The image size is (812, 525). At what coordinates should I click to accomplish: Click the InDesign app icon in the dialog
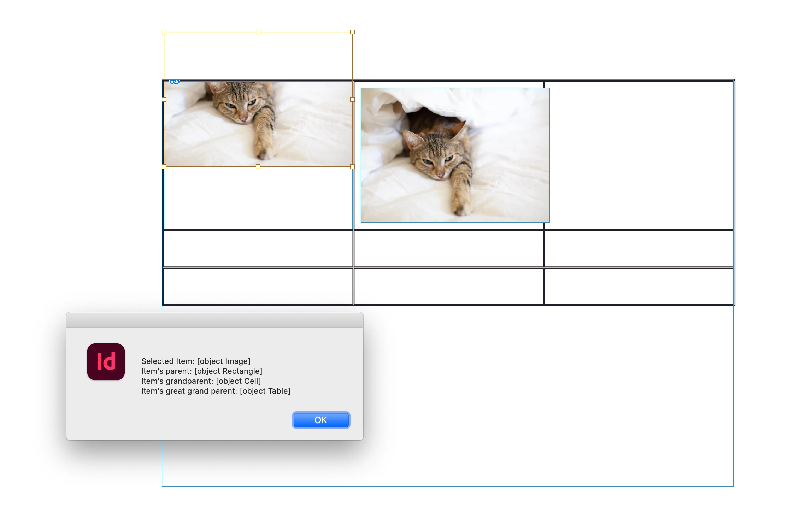[106, 362]
